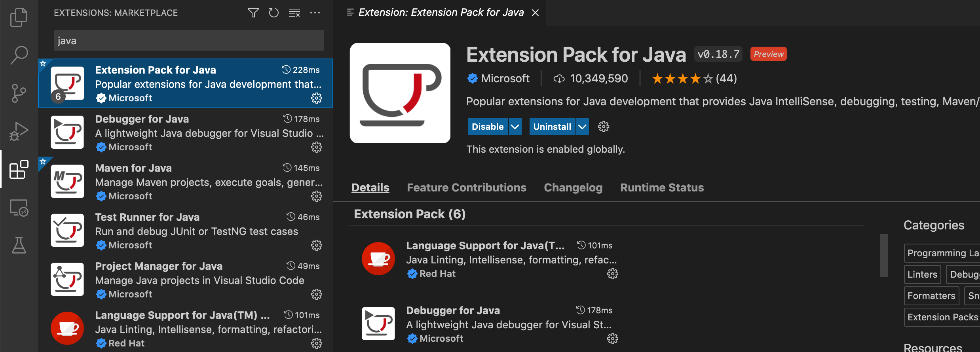Open the Testing flask view

coord(19,245)
